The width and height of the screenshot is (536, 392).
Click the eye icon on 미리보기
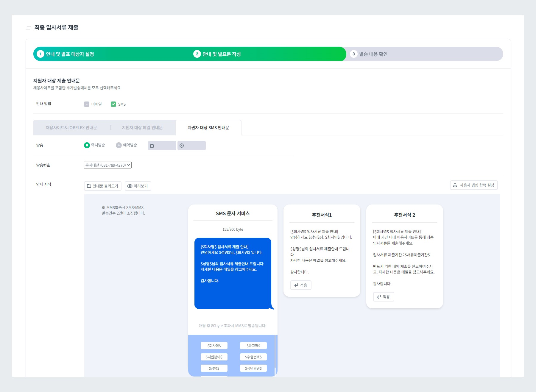(130, 186)
